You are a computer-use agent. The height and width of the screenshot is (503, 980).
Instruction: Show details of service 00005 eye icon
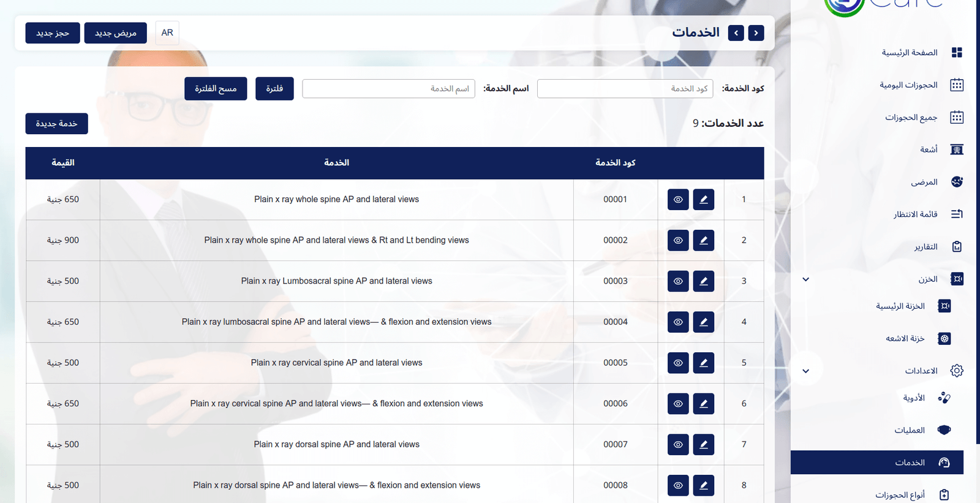click(678, 363)
